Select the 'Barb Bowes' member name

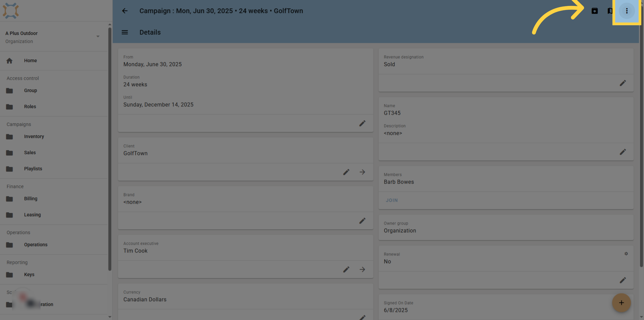click(x=399, y=182)
